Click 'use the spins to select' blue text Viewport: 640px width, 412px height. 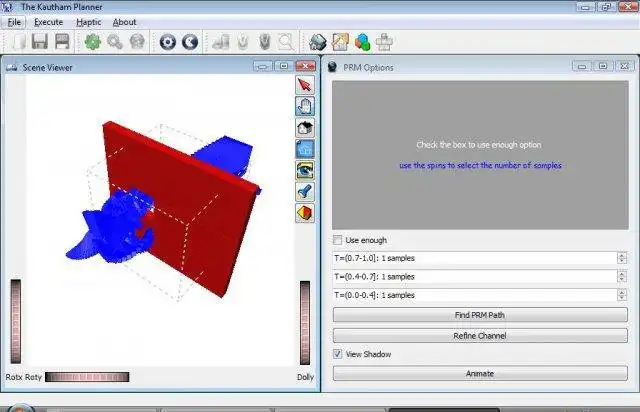(x=480, y=165)
